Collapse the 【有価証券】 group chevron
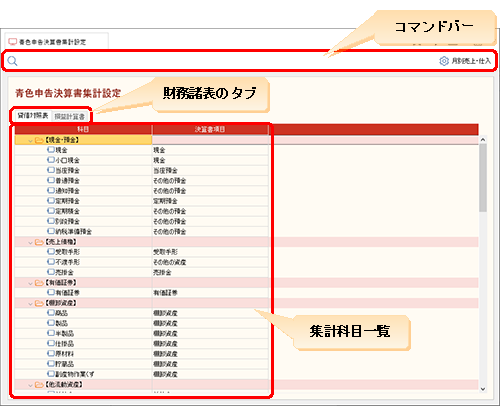Image resolution: width=500 pixels, height=406 pixels. coord(30,283)
